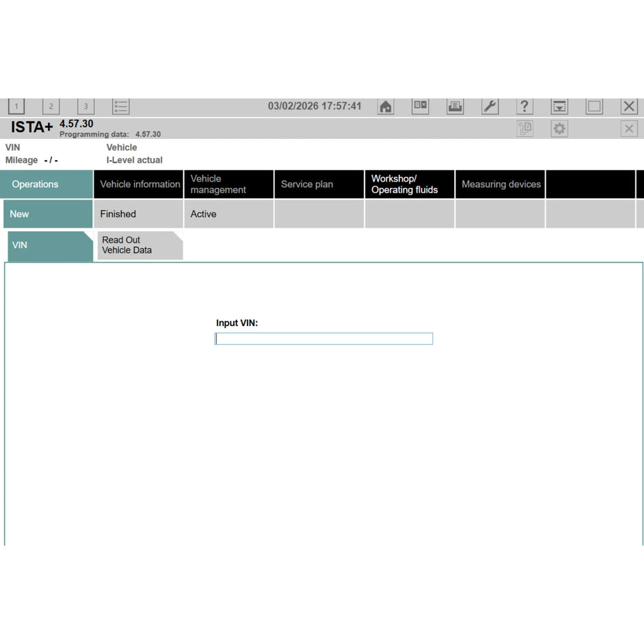Open the home screen via the house icon
This screenshot has width=644, height=644.
click(386, 106)
